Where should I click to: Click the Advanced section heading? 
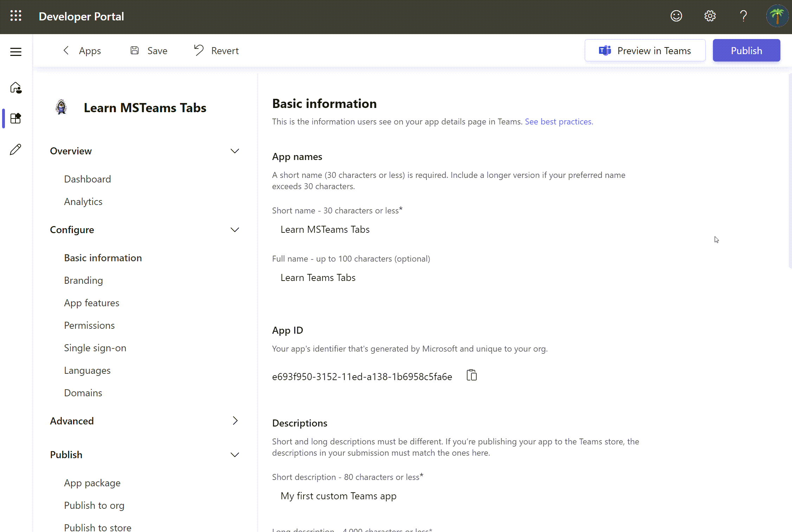click(72, 421)
